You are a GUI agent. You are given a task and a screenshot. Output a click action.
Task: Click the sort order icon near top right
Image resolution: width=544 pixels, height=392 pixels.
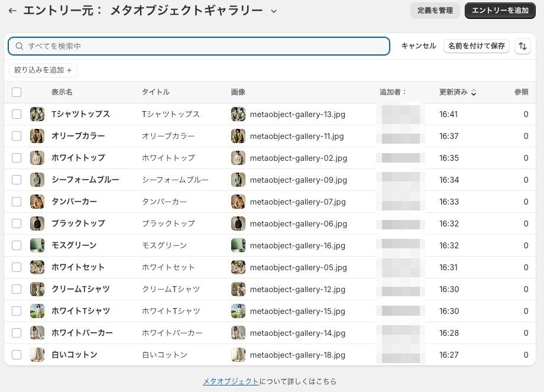click(523, 46)
